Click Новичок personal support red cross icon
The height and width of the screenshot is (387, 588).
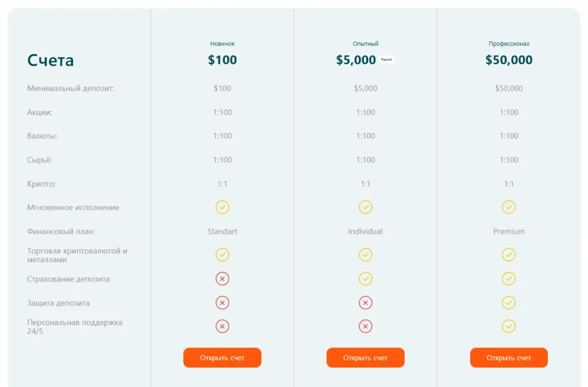(222, 327)
